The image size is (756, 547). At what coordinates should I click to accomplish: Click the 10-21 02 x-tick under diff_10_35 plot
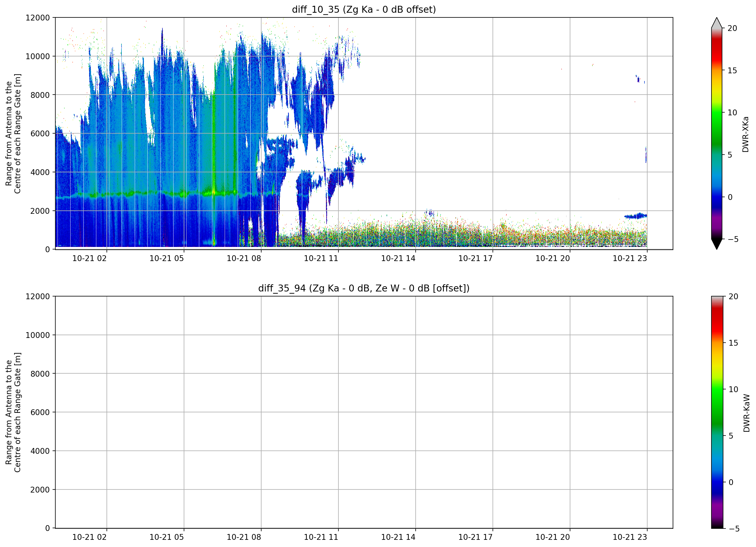[89, 259]
